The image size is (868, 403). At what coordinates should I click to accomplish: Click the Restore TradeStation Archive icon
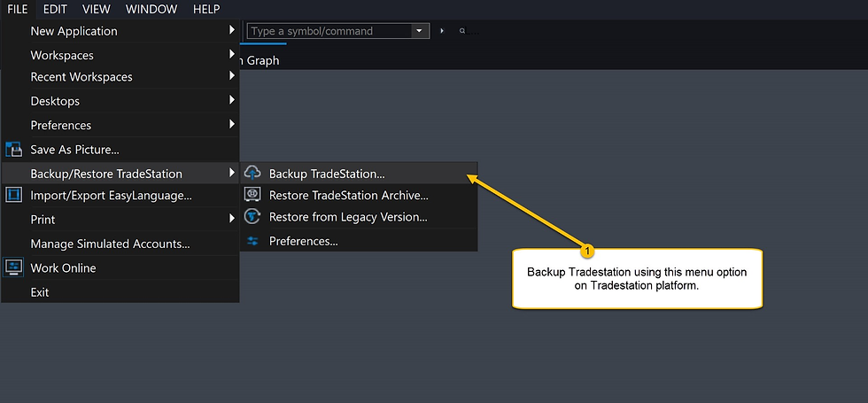coord(252,195)
